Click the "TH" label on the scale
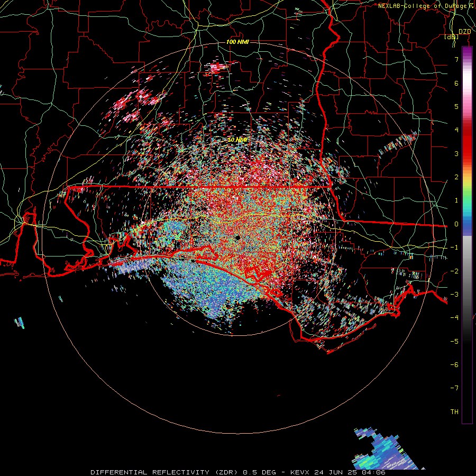The image size is (476, 476). click(x=454, y=412)
